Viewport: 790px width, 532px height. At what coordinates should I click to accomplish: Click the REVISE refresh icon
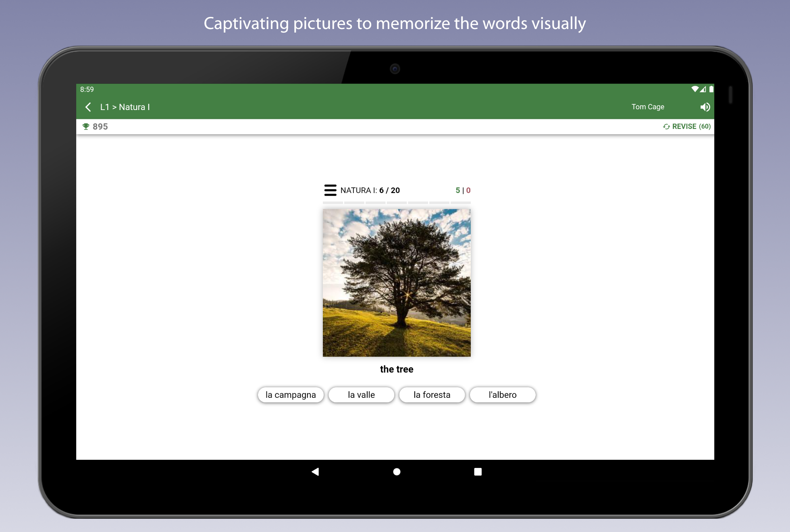pos(666,127)
